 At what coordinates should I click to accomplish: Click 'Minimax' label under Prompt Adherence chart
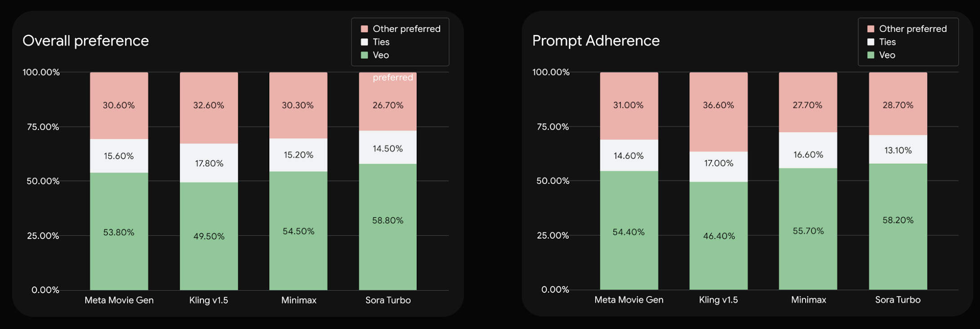[808, 300]
